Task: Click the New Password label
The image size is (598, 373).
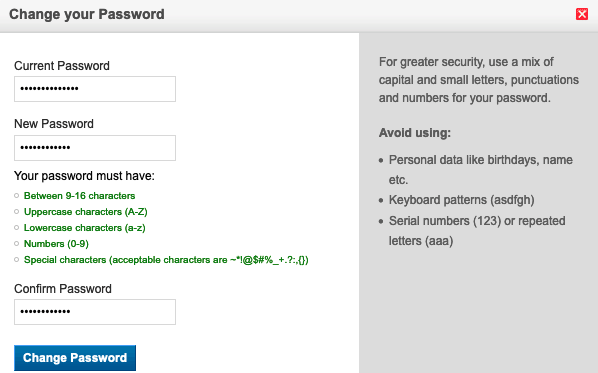Action: coord(54,124)
